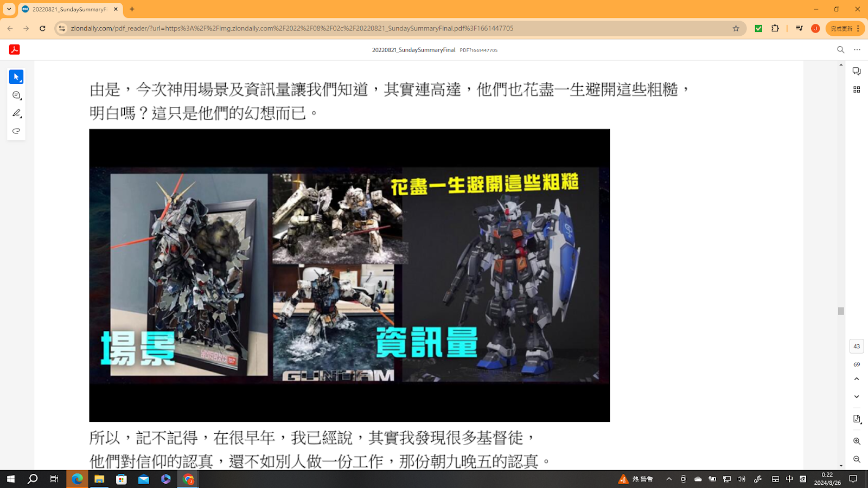This screenshot has height=488, width=868.
Task: Add a comment with the annotation tool
Action: (16, 95)
